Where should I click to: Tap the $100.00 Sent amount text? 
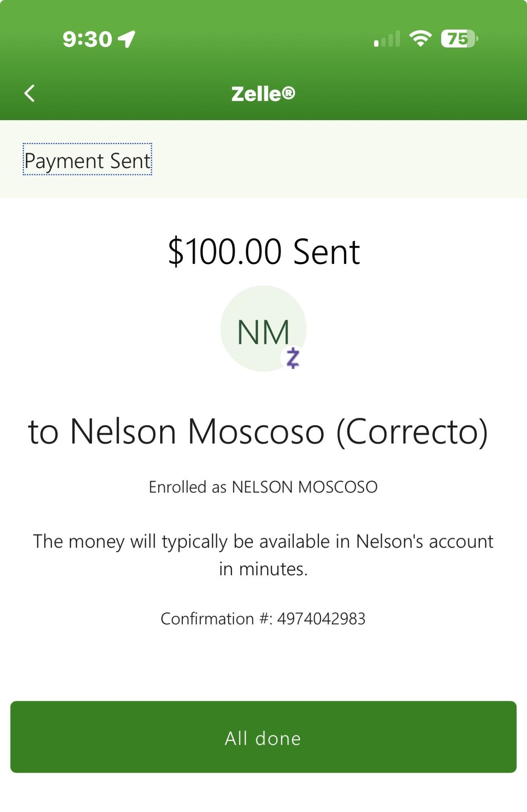264,252
